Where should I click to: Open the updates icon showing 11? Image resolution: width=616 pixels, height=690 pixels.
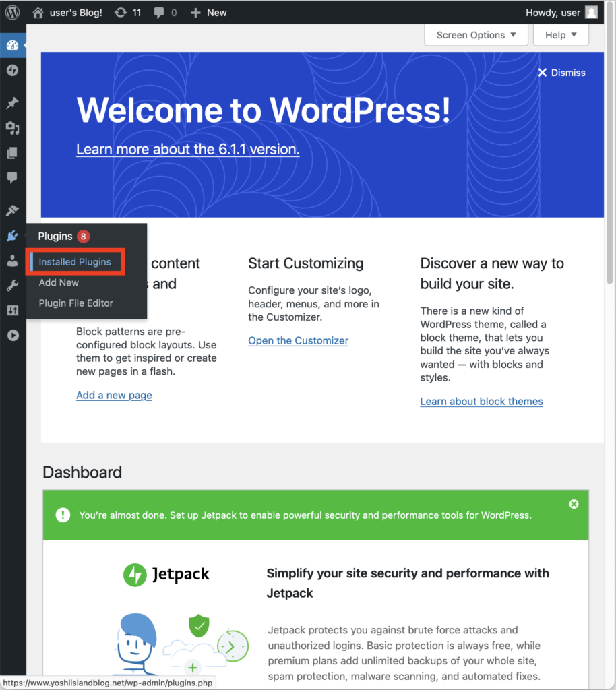click(x=121, y=13)
